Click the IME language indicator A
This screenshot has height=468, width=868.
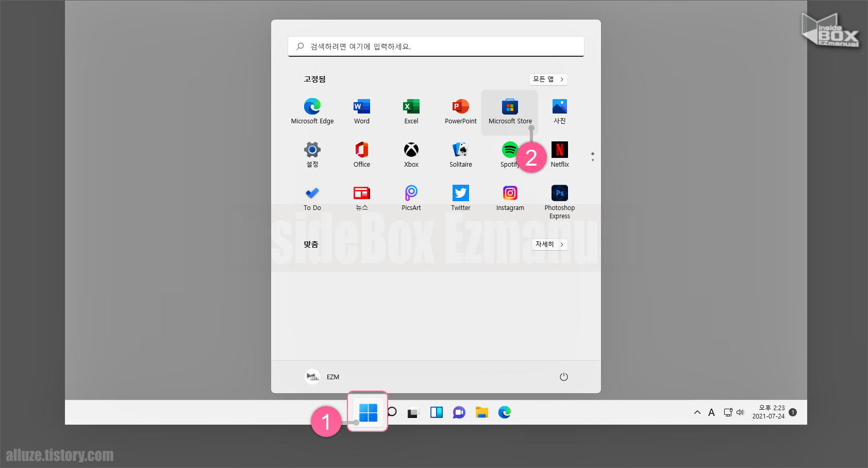[711, 412]
